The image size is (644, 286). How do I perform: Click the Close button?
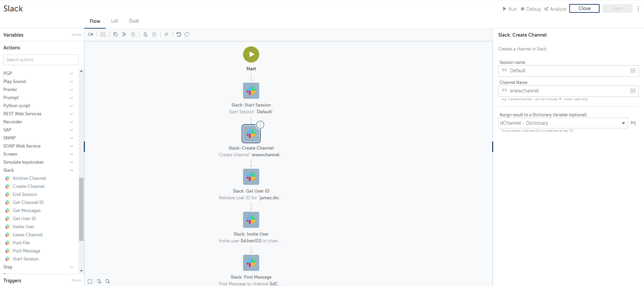[584, 8]
